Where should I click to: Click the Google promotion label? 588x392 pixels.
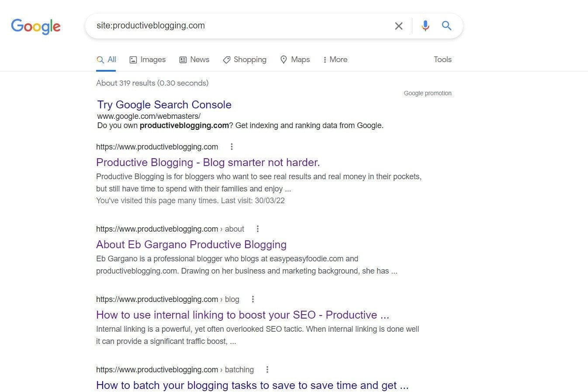(x=428, y=93)
